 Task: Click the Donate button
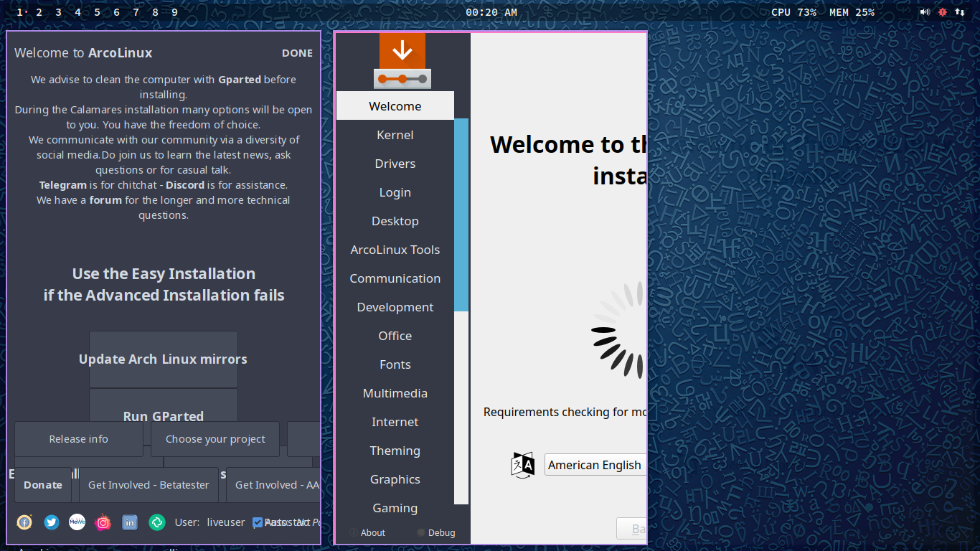point(43,485)
